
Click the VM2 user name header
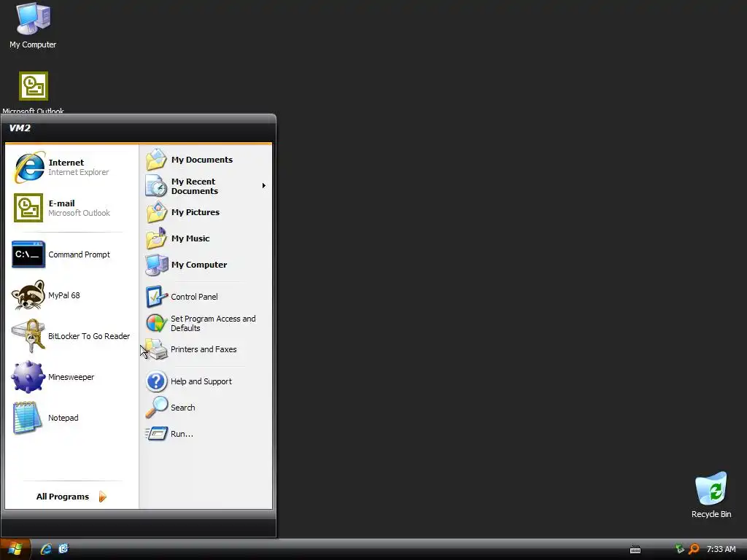tap(20, 128)
